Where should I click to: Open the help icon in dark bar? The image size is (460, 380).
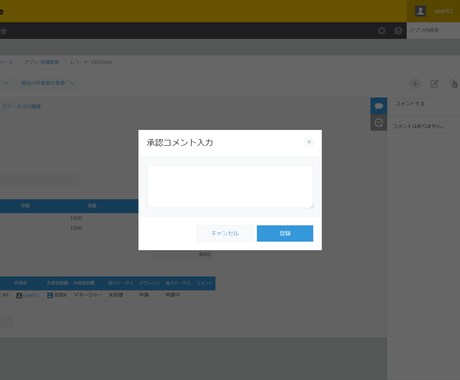tap(398, 31)
